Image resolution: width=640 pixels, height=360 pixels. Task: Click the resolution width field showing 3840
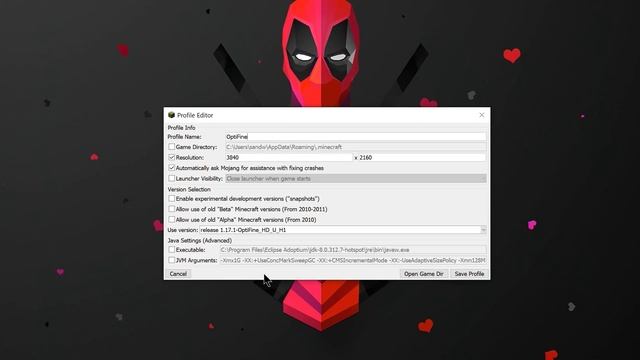(x=289, y=158)
